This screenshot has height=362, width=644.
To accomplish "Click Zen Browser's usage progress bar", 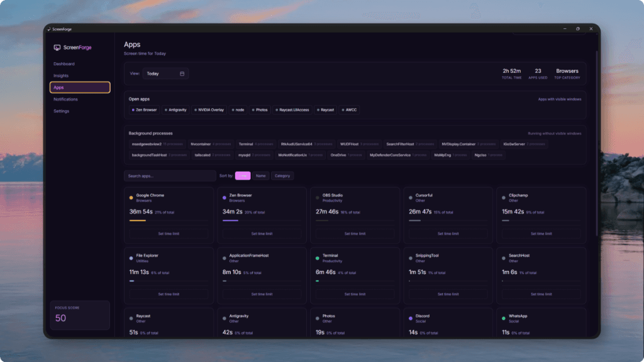I will tap(262, 221).
